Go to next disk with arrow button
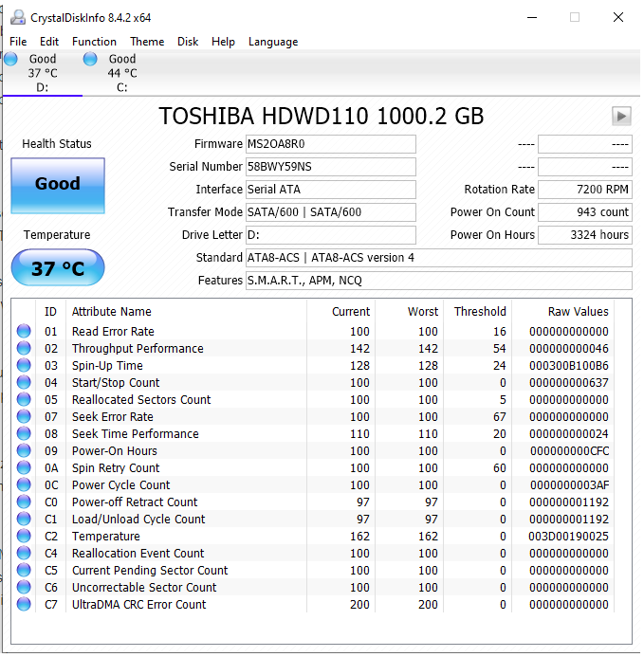This screenshot has width=644, height=657. point(621,116)
